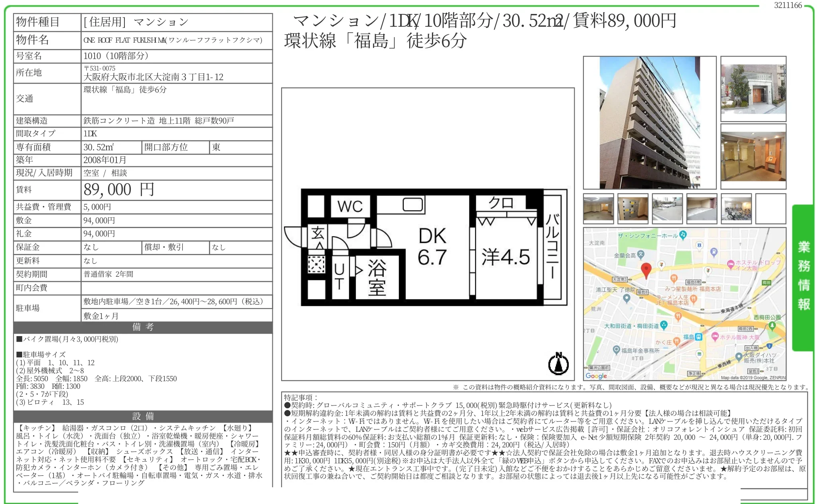Open the outdoor parking lot photo thumbnail

667,209
